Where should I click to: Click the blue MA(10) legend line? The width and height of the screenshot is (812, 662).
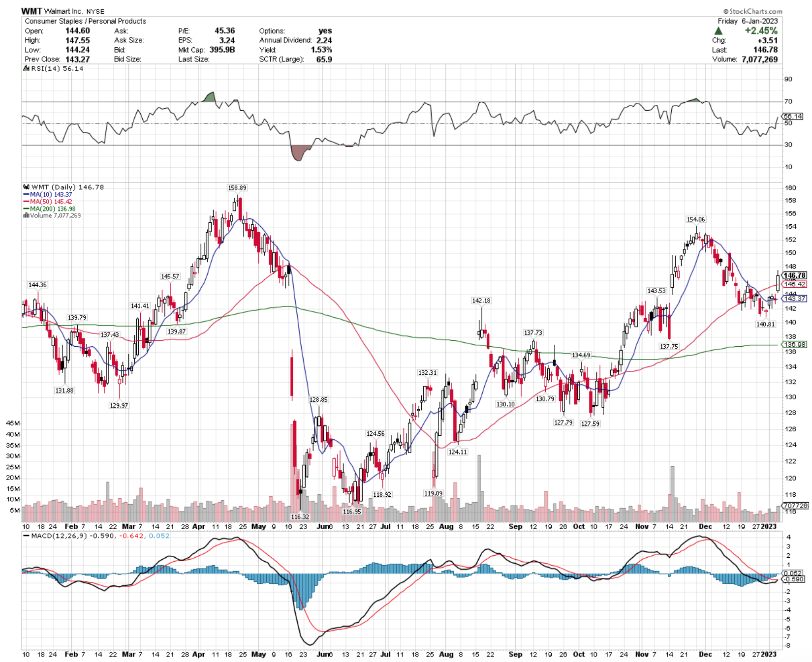(x=26, y=195)
